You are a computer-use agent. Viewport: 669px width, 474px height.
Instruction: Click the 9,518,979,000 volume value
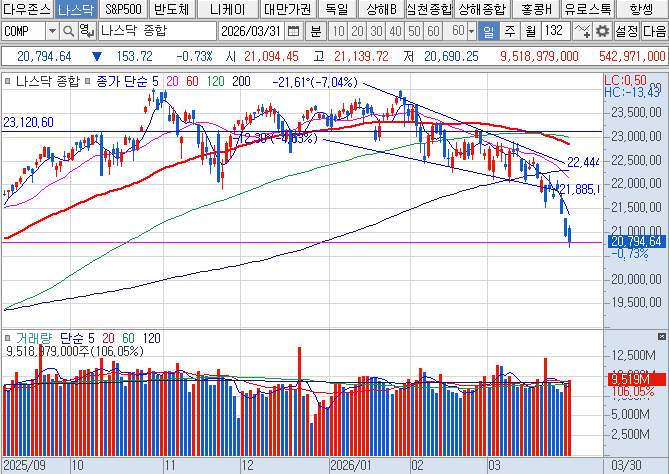click(x=539, y=56)
